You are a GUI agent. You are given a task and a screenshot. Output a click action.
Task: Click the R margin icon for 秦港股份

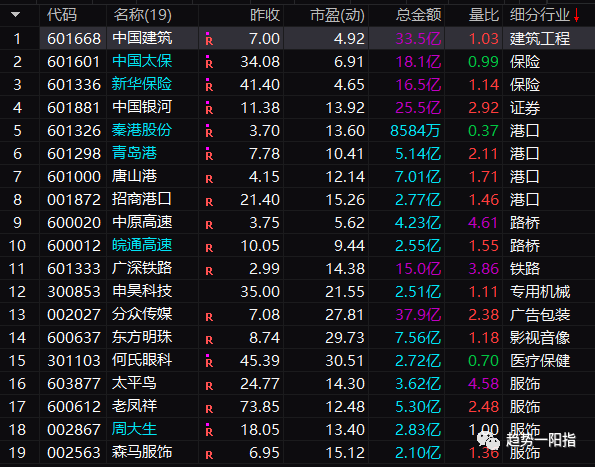[x=209, y=131]
